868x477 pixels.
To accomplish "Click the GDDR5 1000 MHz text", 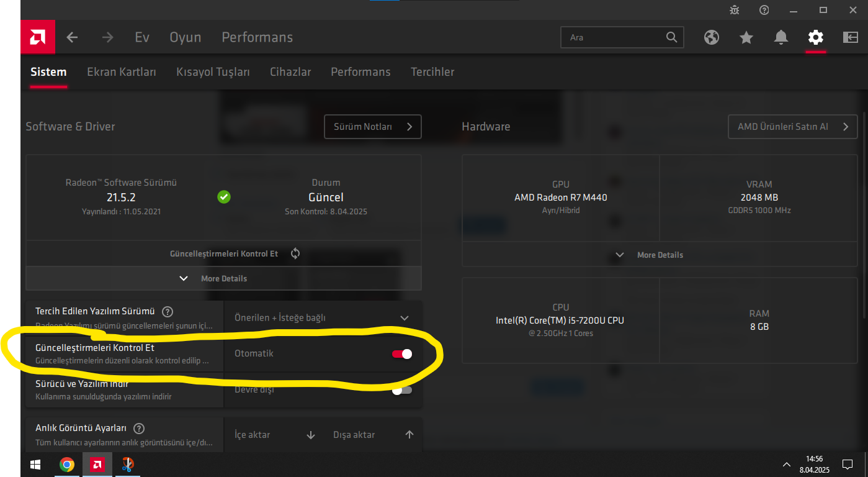I will click(759, 211).
